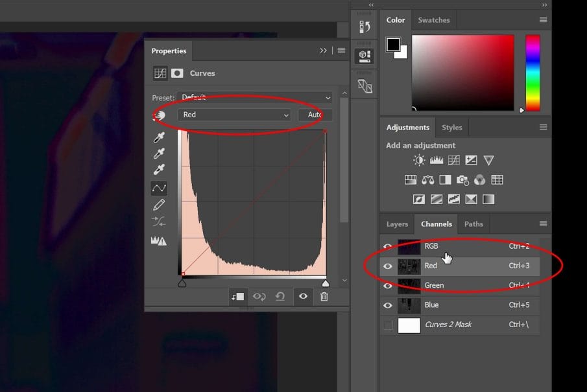Open the Swatches tab

click(434, 20)
